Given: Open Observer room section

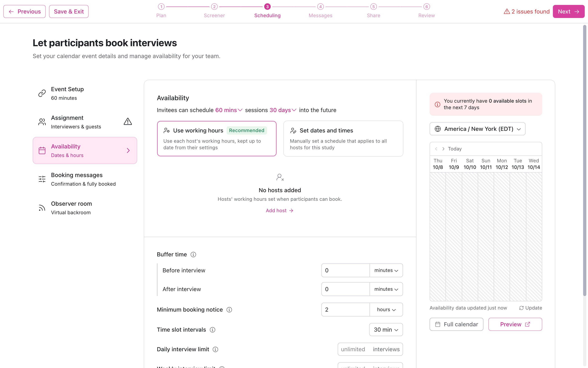Looking at the screenshot, I should 85,208.
